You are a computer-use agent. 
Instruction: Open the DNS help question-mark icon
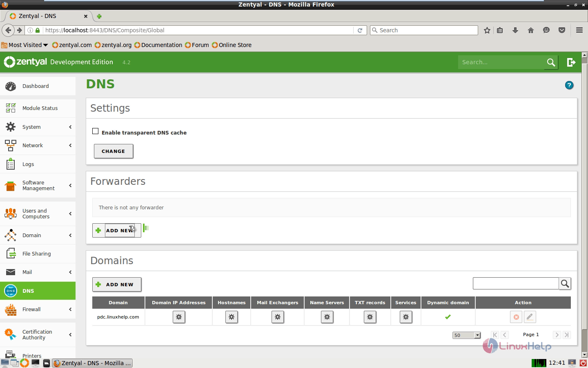pos(569,85)
